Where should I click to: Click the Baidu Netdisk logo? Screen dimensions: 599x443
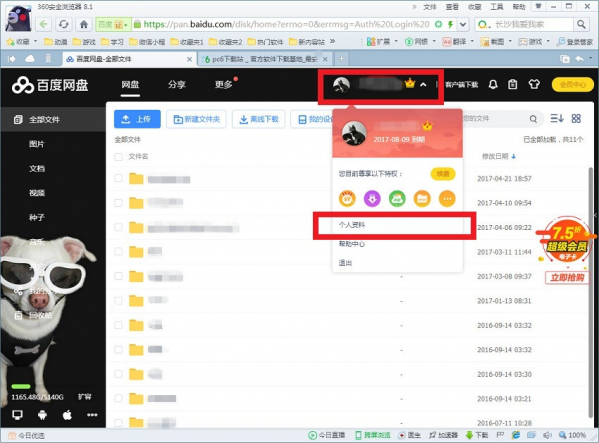[50, 85]
